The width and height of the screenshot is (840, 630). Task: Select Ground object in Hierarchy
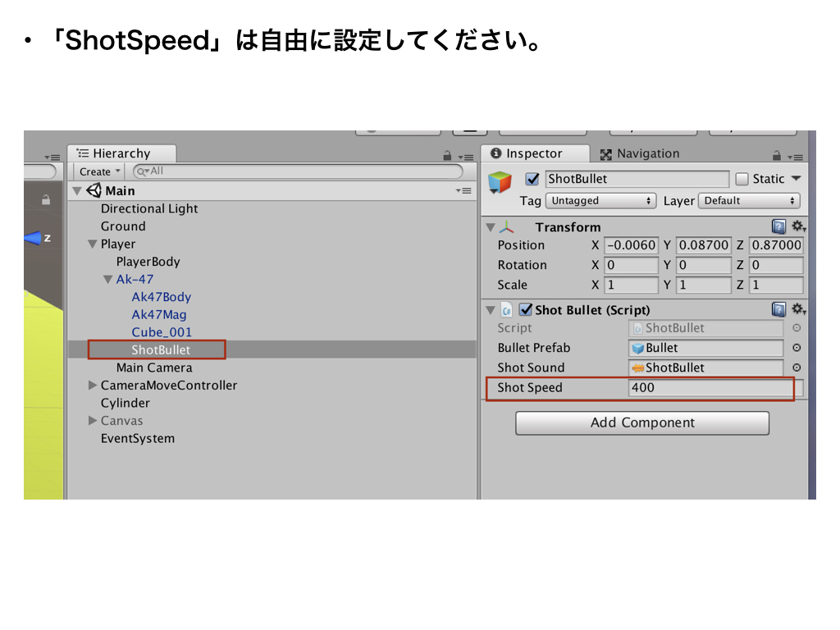[123, 226]
